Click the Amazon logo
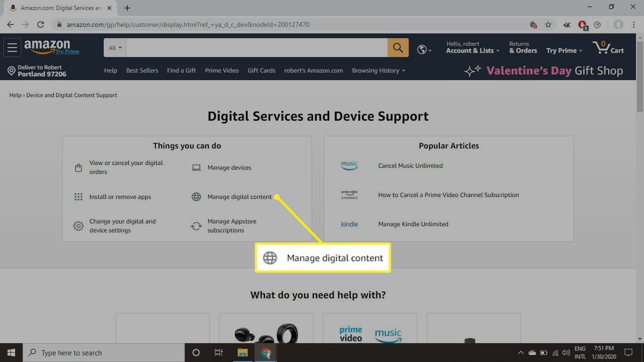644x362 pixels. pos(47,45)
